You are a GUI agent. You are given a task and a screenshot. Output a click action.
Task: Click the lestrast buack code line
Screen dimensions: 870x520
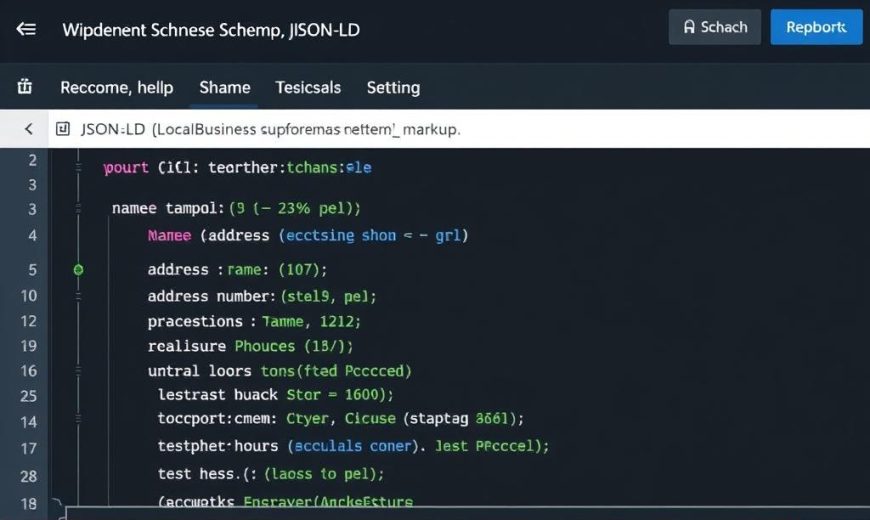click(x=276, y=394)
